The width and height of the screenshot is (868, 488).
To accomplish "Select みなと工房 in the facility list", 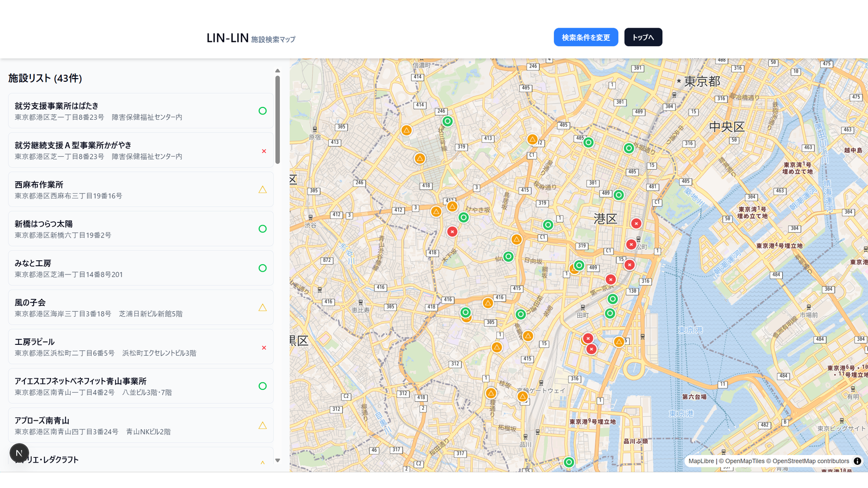I will pyautogui.click(x=141, y=268).
